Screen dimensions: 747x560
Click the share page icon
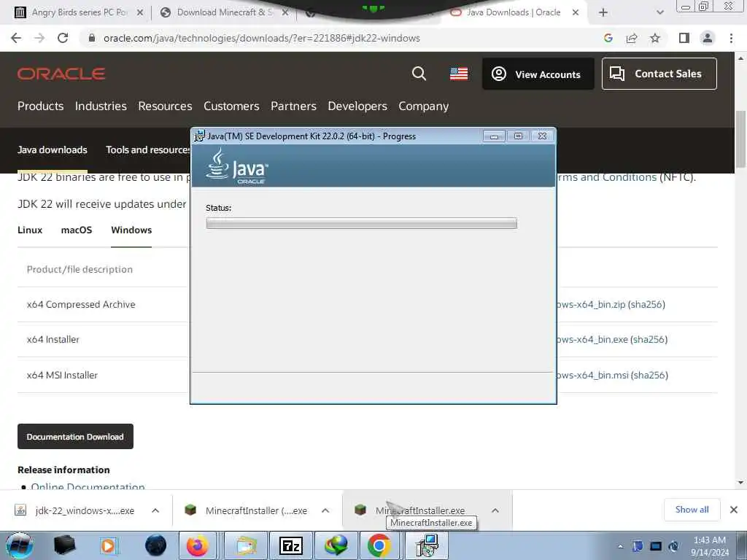pos(632,38)
